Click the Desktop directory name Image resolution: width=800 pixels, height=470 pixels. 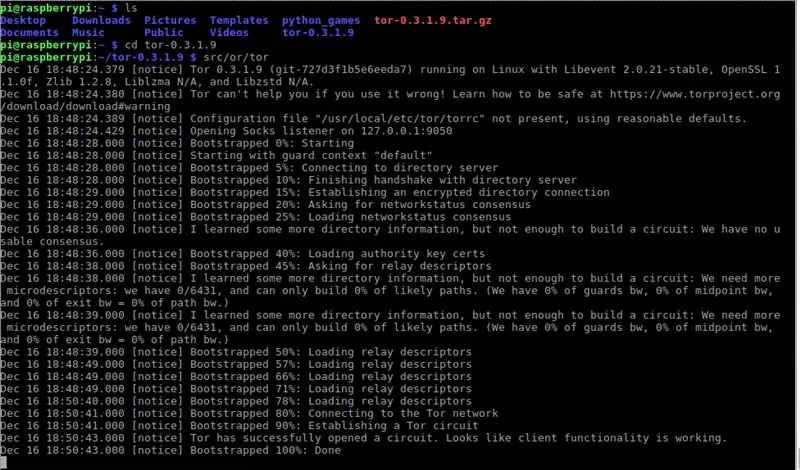[x=23, y=20]
